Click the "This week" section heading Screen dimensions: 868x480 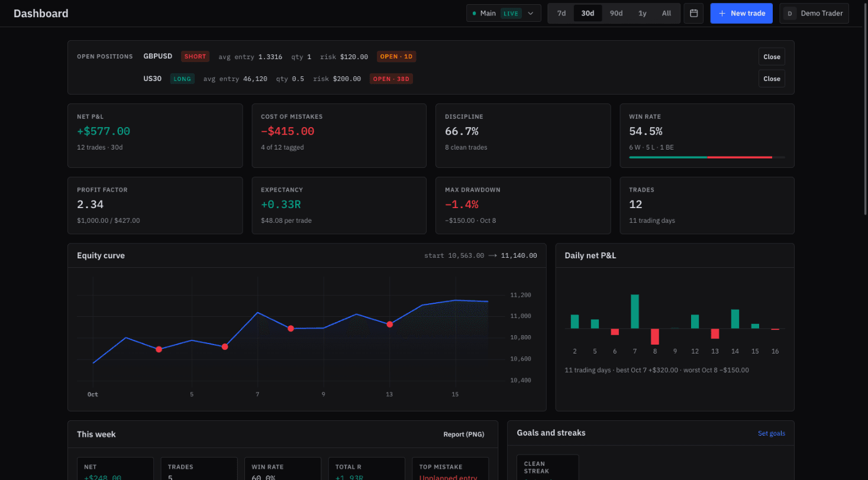click(96, 434)
